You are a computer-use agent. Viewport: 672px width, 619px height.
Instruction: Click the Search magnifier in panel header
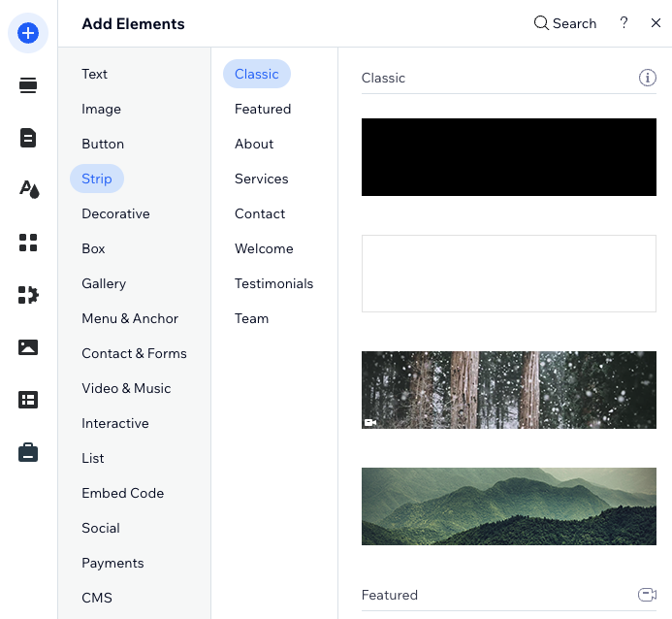541,23
